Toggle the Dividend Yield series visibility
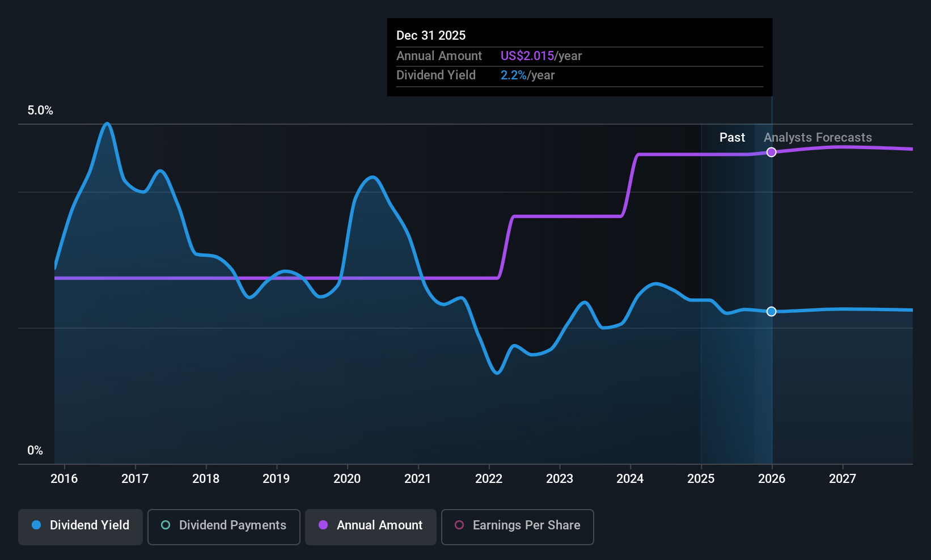This screenshot has height=560, width=931. pos(80,526)
